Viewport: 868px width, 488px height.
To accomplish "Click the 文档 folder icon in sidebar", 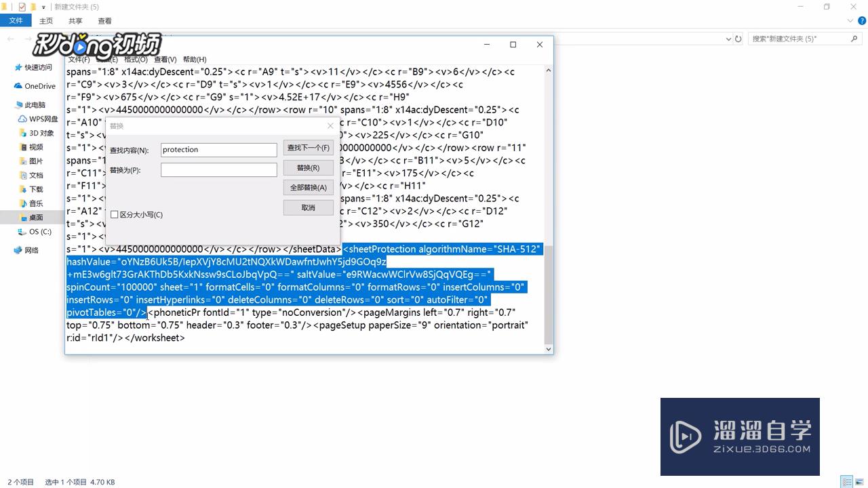I will tap(22, 176).
